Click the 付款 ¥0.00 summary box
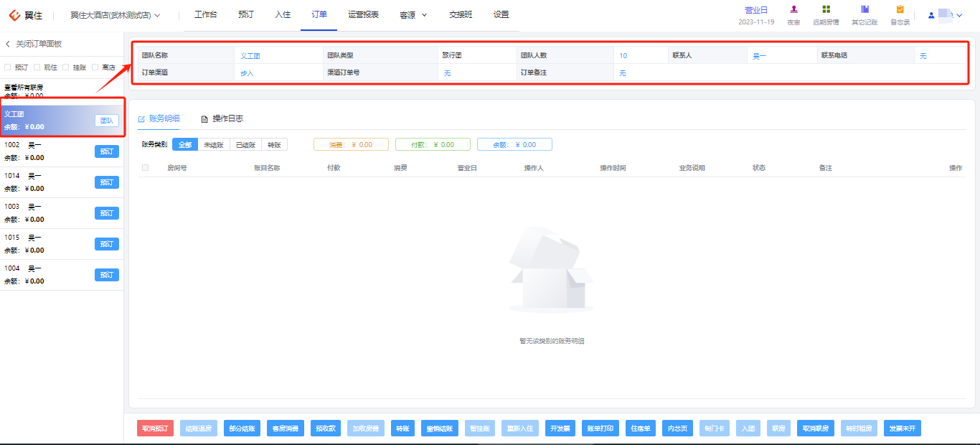 coord(433,144)
